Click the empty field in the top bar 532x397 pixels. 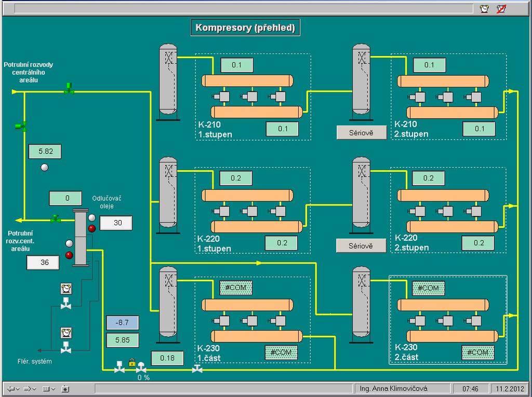[x=244, y=9]
